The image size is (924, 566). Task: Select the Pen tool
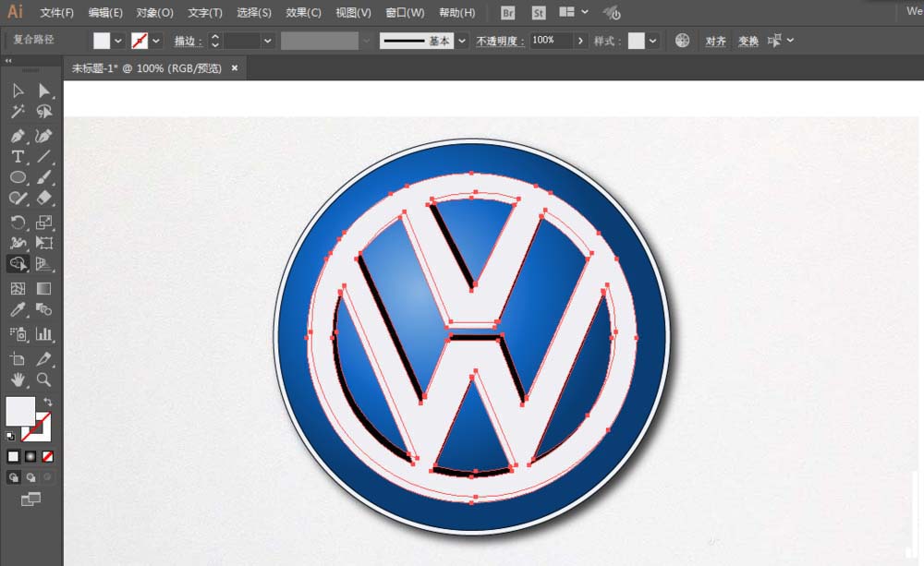point(18,136)
